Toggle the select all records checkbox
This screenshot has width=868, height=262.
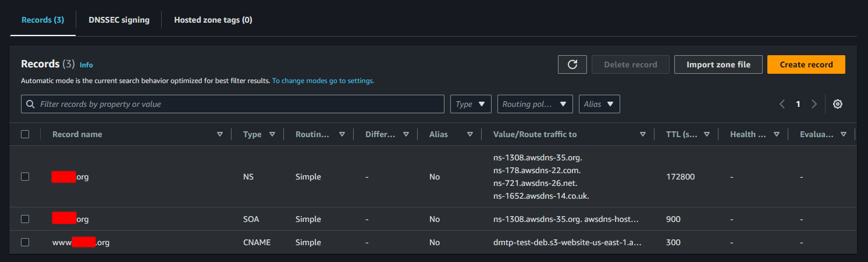tap(25, 134)
